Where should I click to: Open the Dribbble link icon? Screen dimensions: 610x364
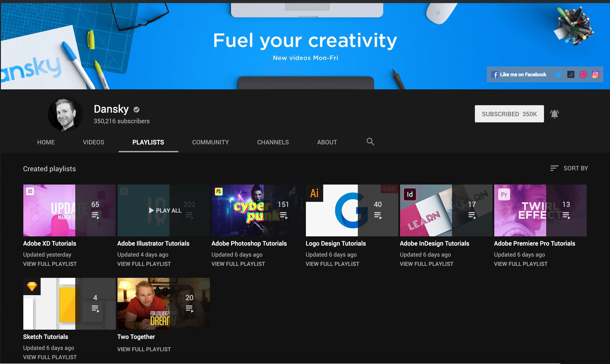coord(583,74)
